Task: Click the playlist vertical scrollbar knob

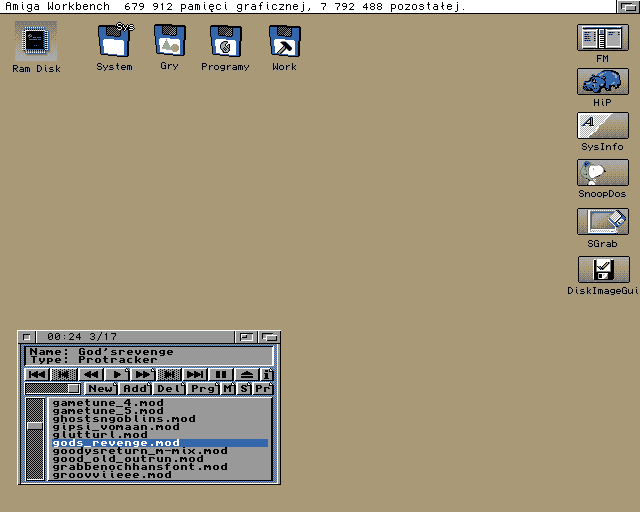Action: click(x=35, y=426)
